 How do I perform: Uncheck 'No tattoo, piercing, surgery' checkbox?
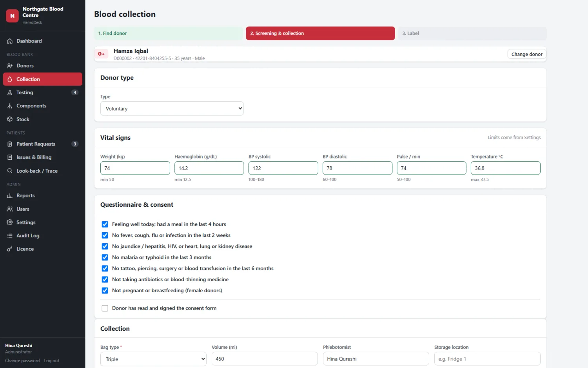coord(105,268)
